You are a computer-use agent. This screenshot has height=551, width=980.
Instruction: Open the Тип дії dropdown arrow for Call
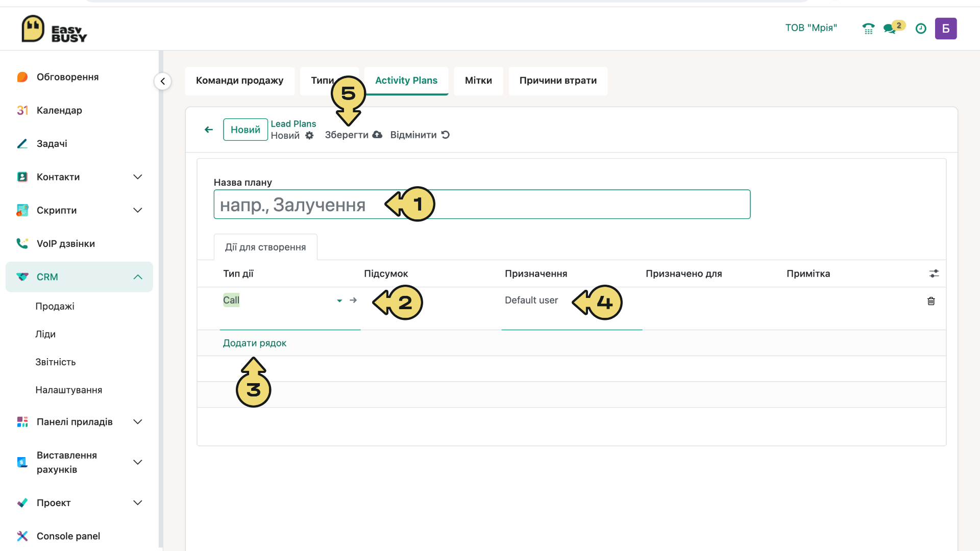[339, 301]
